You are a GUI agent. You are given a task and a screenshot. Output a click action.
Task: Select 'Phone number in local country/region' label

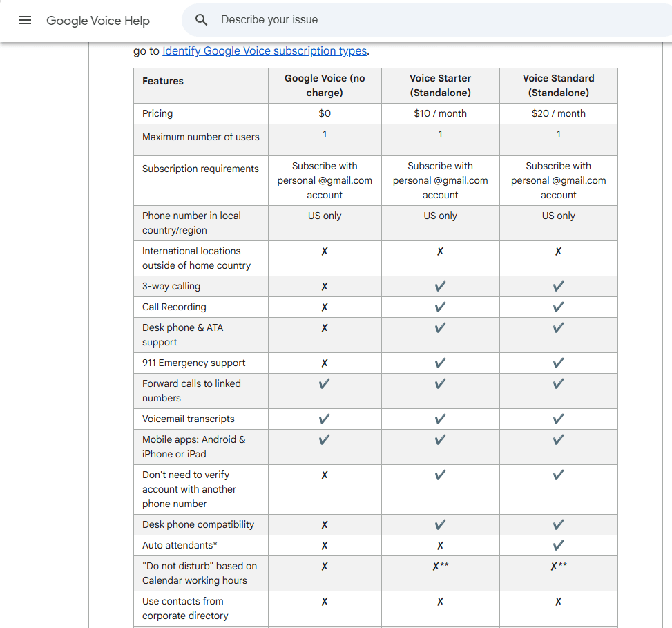coord(191,223)
